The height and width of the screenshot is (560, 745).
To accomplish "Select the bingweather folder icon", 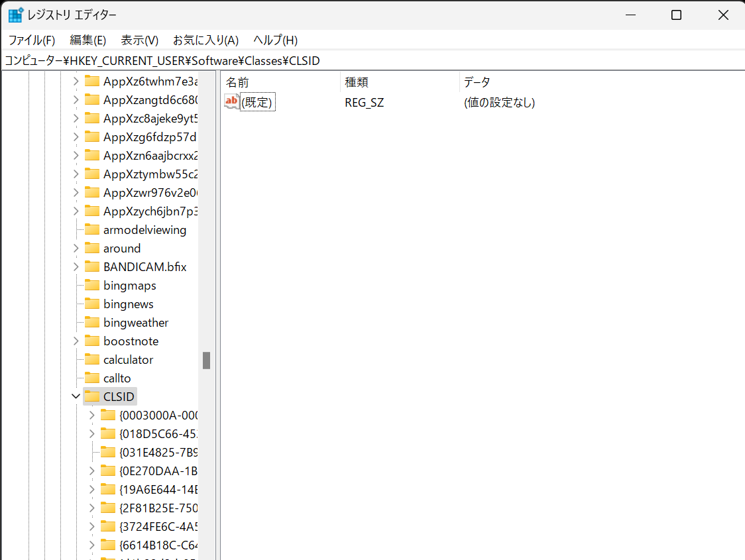I will pyautogui.click(x=91, y=322).
